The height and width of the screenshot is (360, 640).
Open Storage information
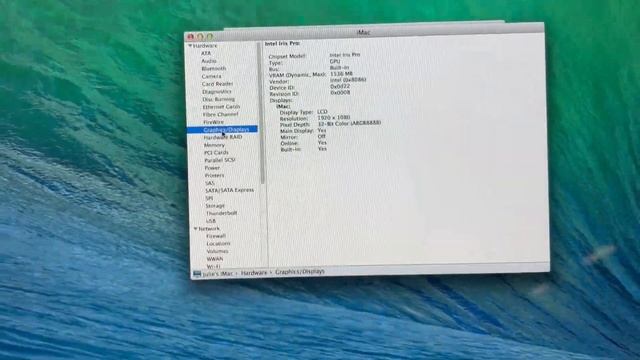click(215, 206)
